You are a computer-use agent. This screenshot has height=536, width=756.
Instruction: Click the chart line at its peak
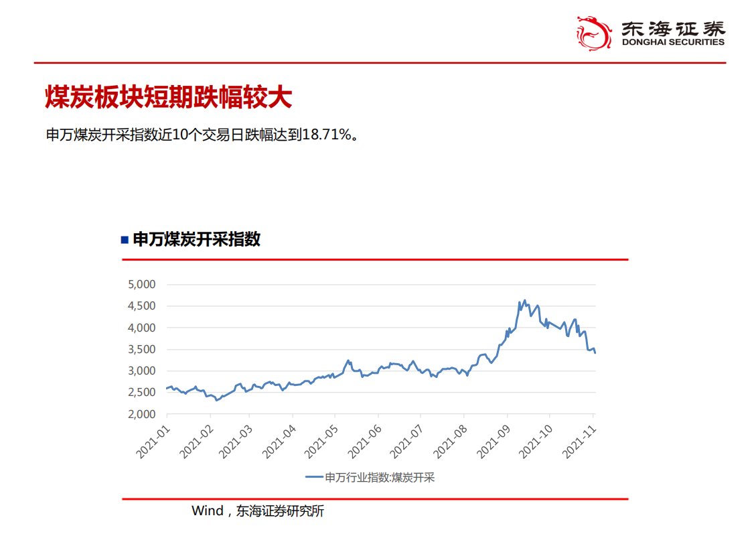pyautogui.click(x=524, y=300)
